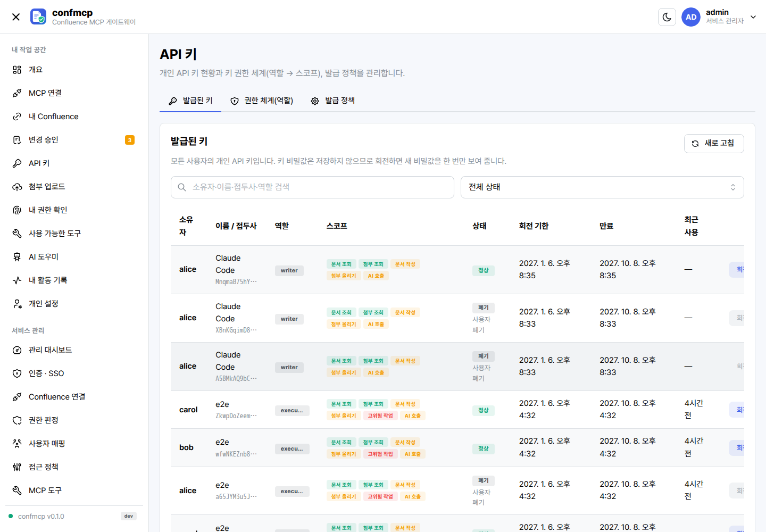Click the confmcp v0.1.0 version text
766x532 pixels.
click(41, 517)
